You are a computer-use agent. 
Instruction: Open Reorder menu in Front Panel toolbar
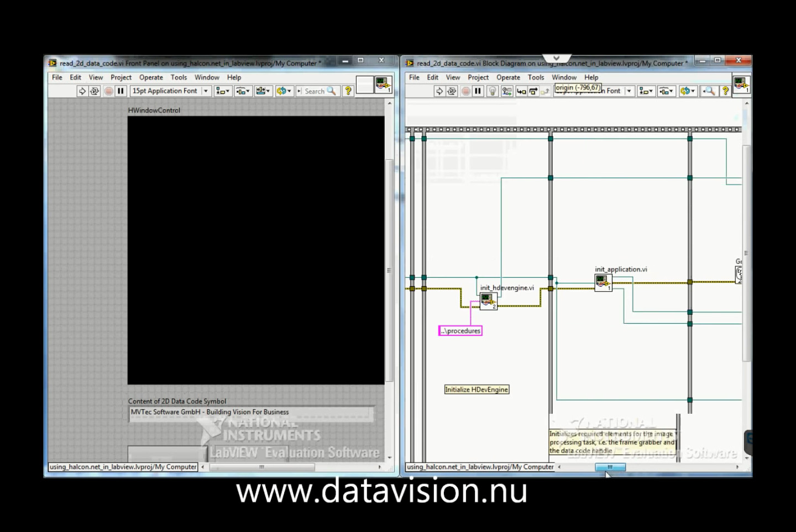coord(284,91)
